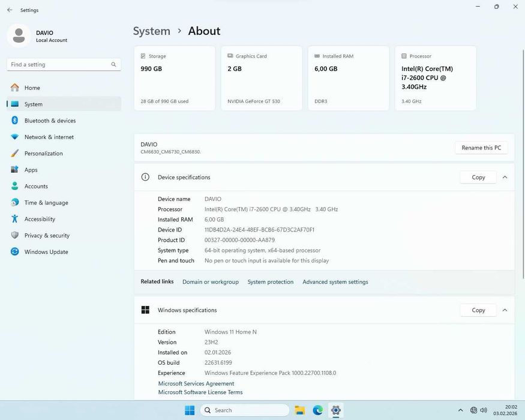
Task: Click the vertical scrollbar of the About page
Action: [x=523, y=164]
